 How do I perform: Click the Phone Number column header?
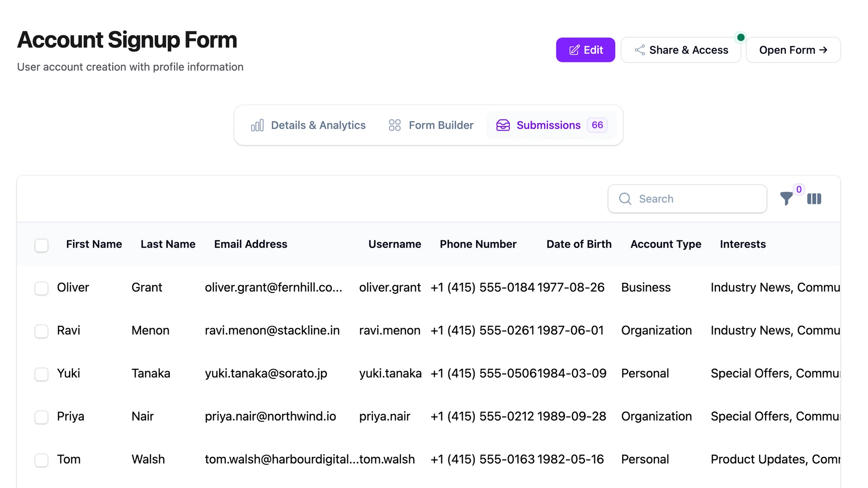click(x=478, y=244)
